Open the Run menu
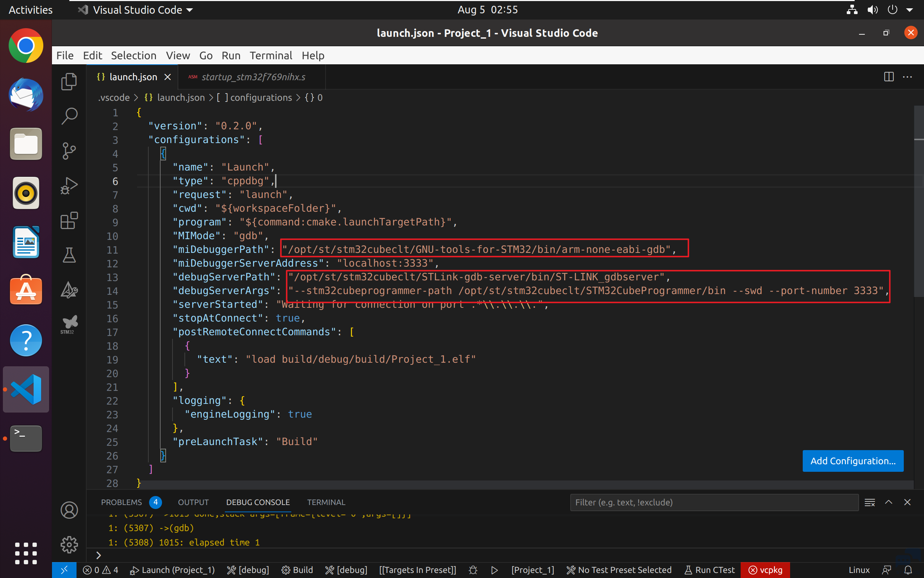 point(231,55)
